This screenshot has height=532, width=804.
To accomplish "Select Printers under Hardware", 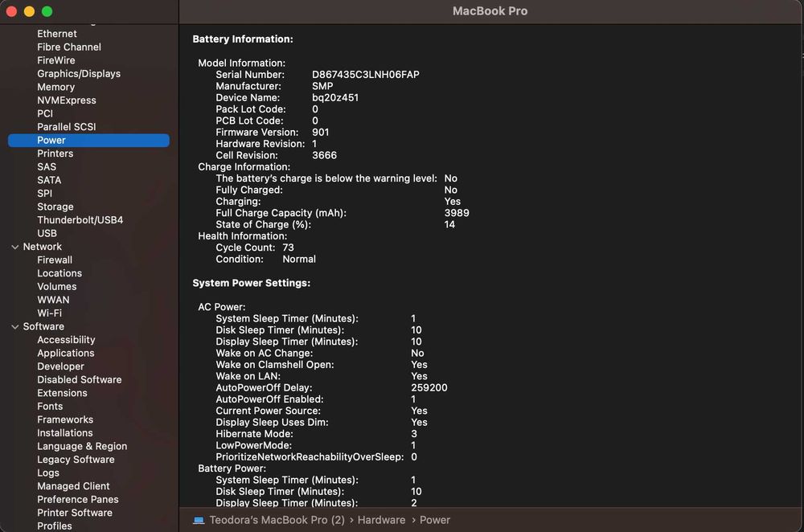I will [55, 153].
